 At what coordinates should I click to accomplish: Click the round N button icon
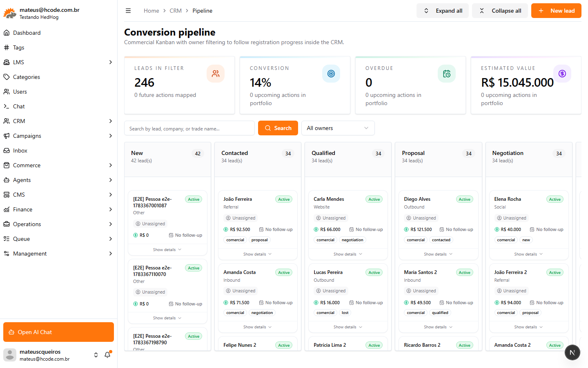tap(572, 352)
